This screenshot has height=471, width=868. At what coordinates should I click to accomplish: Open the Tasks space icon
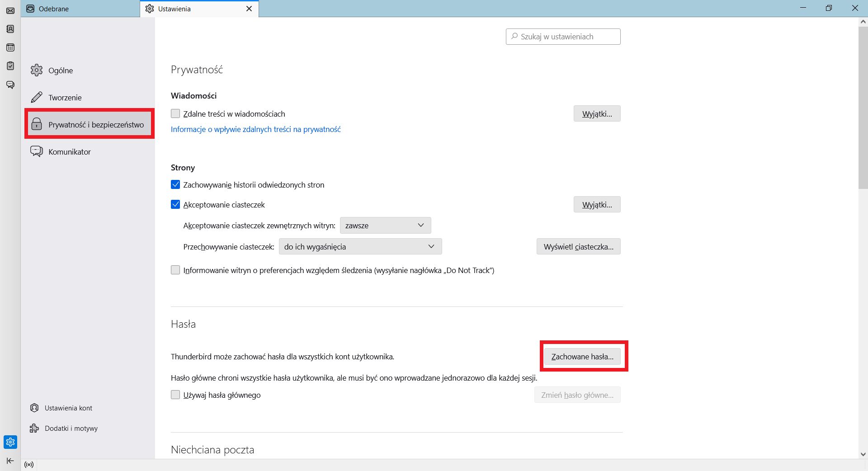(10, 66)
